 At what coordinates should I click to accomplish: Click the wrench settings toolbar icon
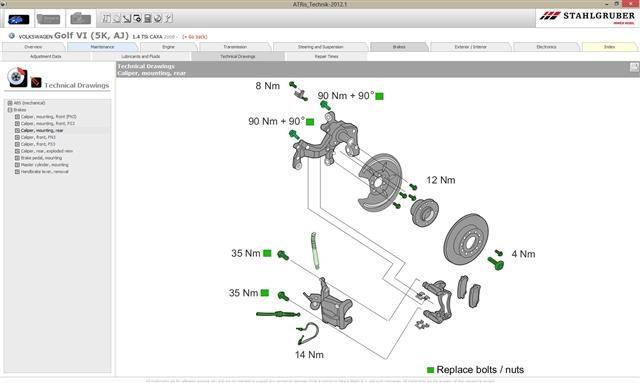168,18
